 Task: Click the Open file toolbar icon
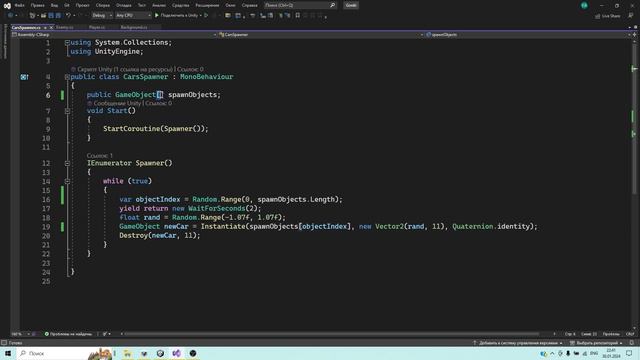click(x=43, y=16)
